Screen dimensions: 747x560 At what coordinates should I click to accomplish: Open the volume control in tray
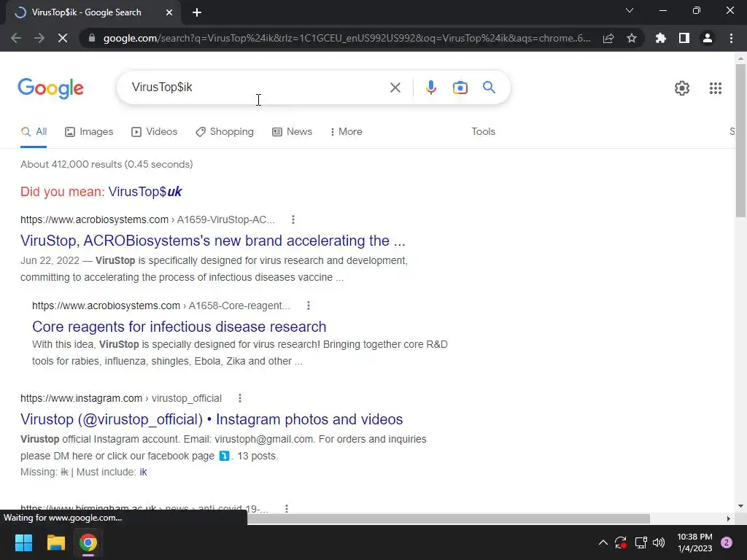click(x=659, y=542)
